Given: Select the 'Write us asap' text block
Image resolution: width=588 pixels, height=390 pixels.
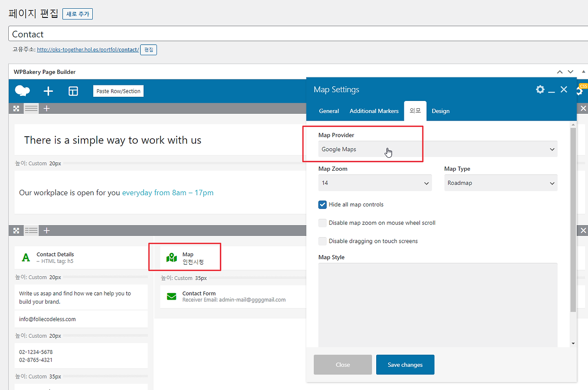Looking at the screenshot, I should 81,297.
